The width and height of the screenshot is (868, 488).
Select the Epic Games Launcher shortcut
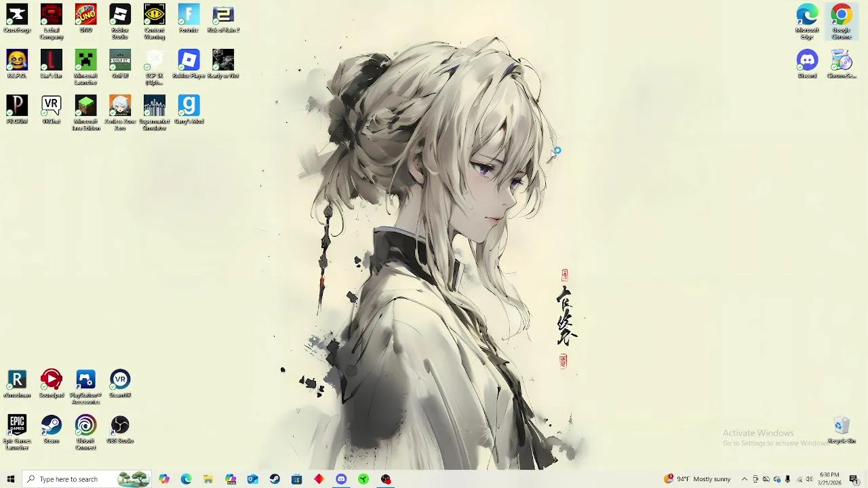tap(17, 432)
